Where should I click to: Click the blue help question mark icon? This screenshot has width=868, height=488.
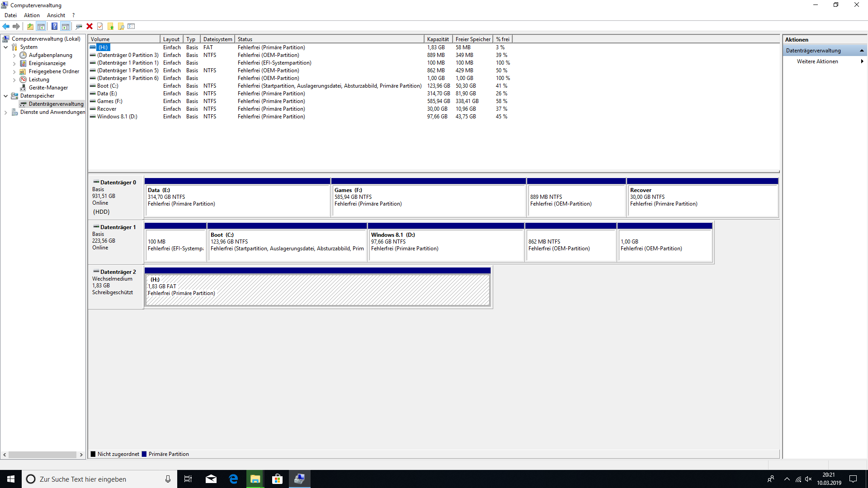pyautogui.click(x=54, y=26)
